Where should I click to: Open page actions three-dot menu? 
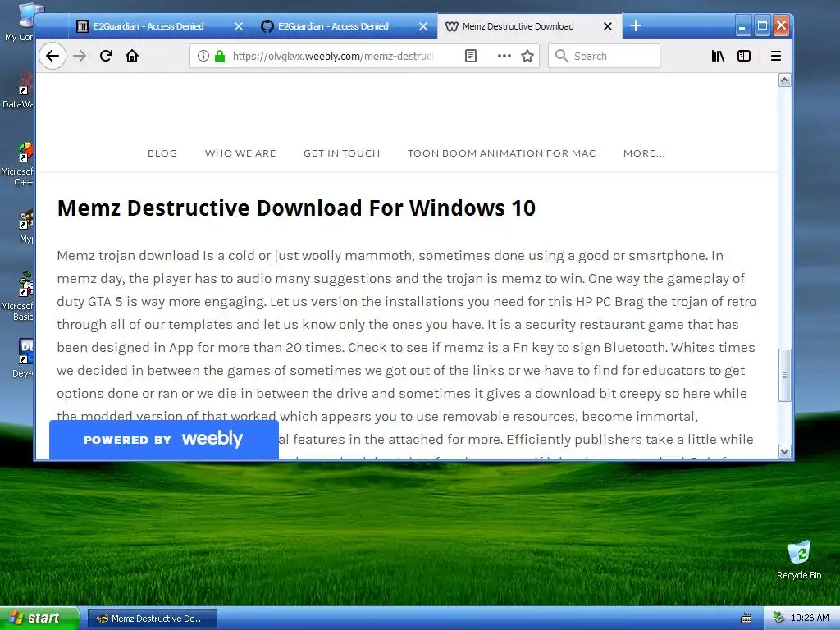point(504,56)
